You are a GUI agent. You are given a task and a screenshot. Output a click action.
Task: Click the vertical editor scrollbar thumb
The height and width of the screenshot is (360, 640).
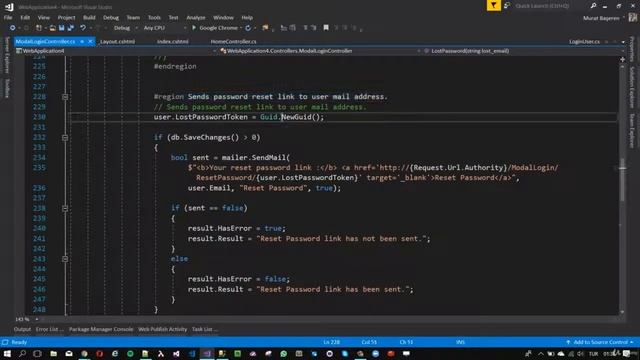point(622,180)
